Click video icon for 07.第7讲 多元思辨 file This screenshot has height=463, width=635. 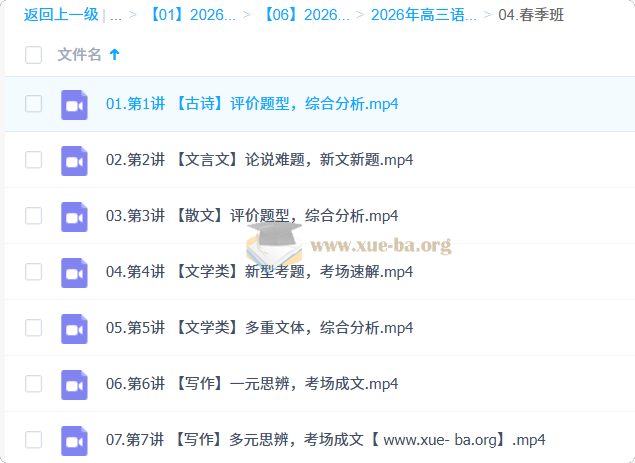pos(74,440)
